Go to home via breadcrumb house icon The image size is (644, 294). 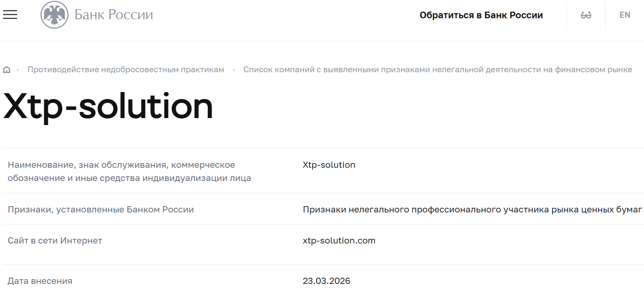pyautogui.click(x=7, y=70)
